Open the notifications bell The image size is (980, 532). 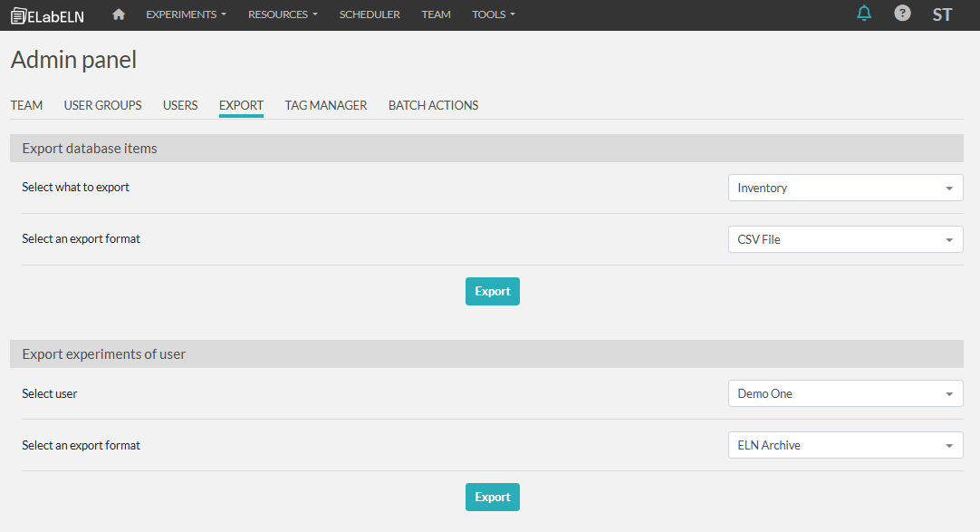coord(864,14)
